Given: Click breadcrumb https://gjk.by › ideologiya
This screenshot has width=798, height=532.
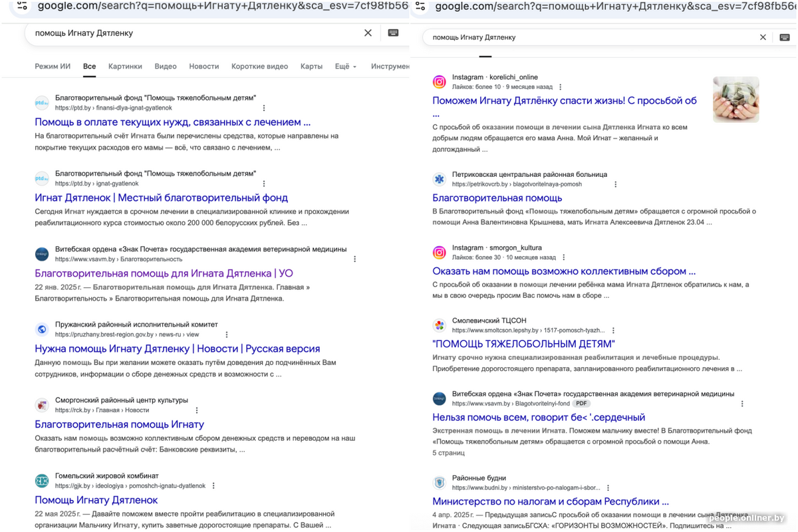Looking at the screenshot, I should pyautogui.click(x=130, y=486).
